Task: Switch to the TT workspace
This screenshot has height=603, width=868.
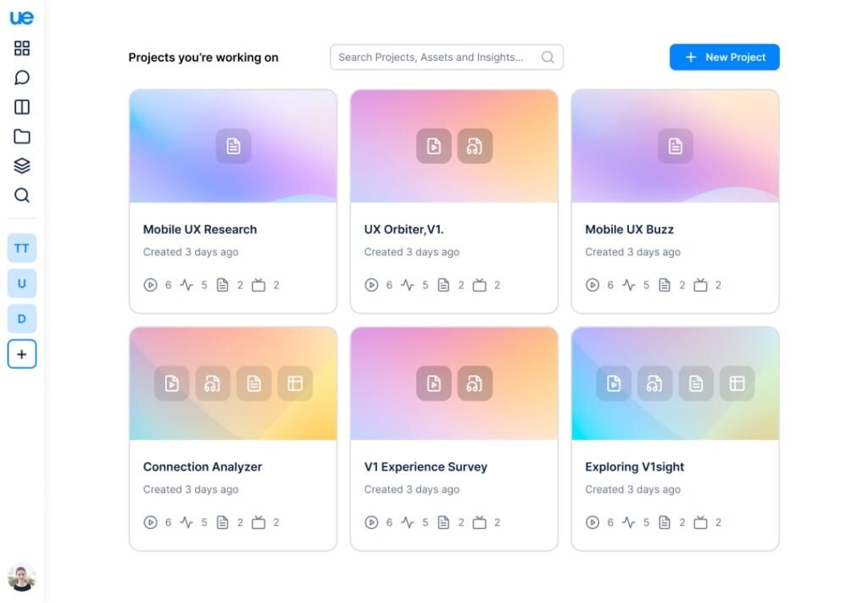Action: 22,248
